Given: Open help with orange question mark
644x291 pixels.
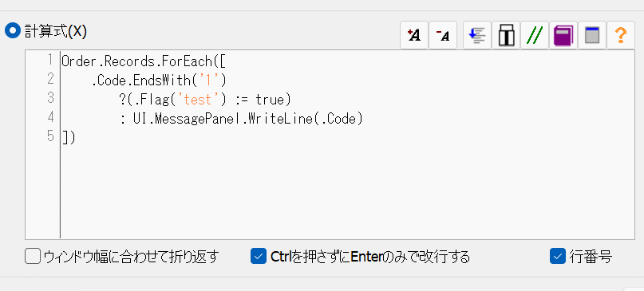Looking at the screenshot, I should coord(621,36).
